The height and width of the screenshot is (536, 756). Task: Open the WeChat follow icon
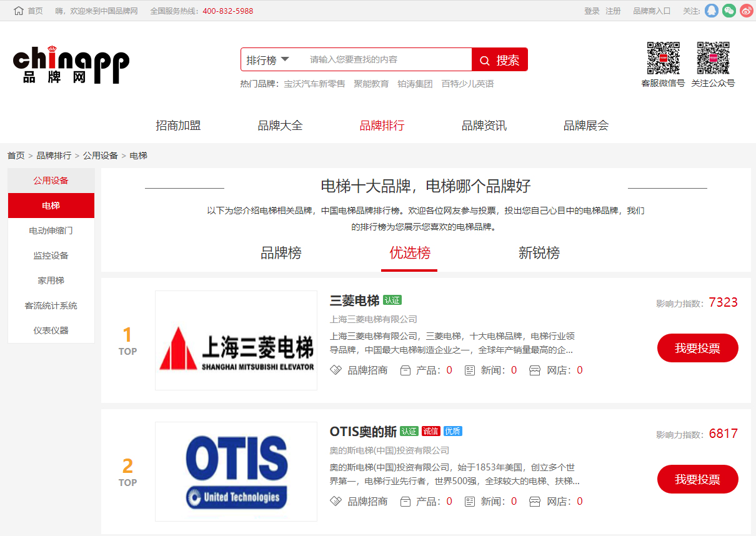coord(729,11)
